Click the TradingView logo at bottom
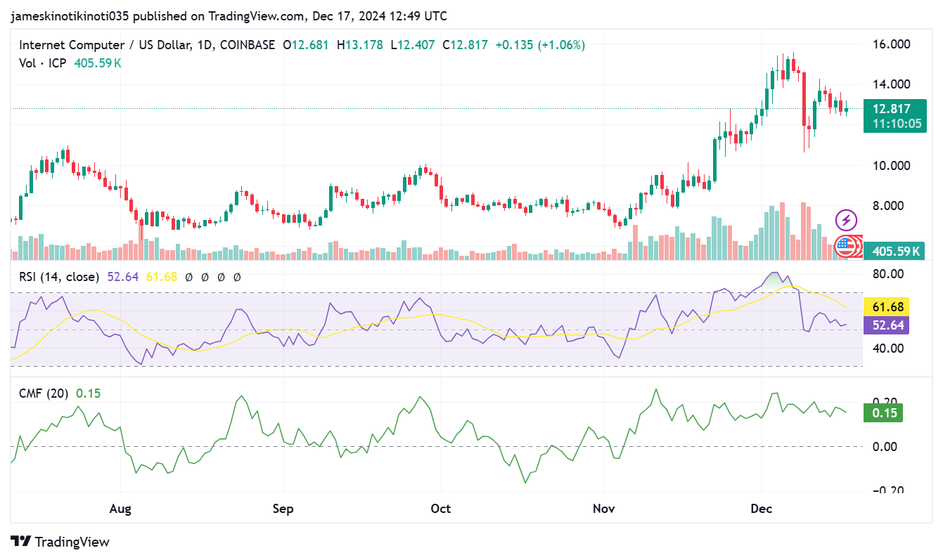943x560 pixels. [60, 542]
